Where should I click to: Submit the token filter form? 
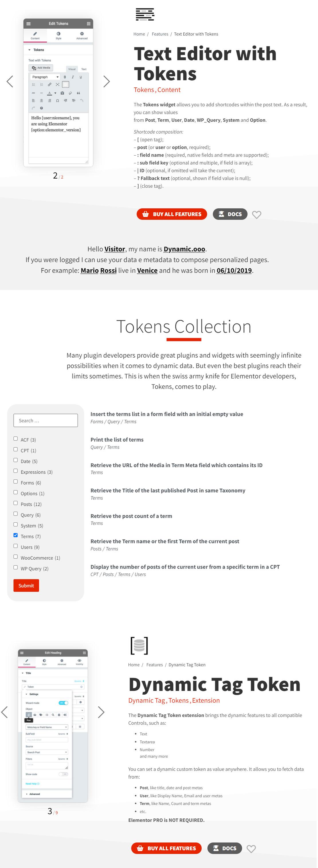(26, 586)
